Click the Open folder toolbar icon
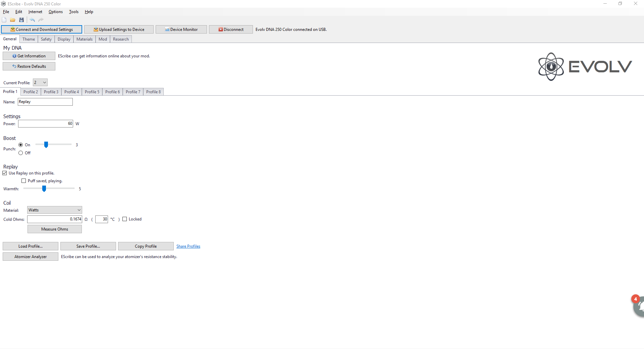This screenshot has height=349, width=644. click(13, 20)
